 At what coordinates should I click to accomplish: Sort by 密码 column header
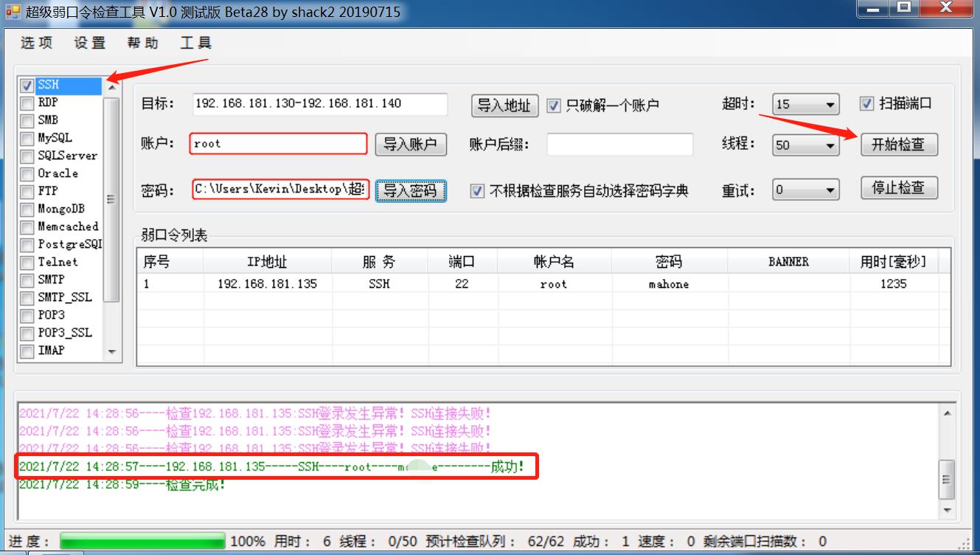point(669,262)
